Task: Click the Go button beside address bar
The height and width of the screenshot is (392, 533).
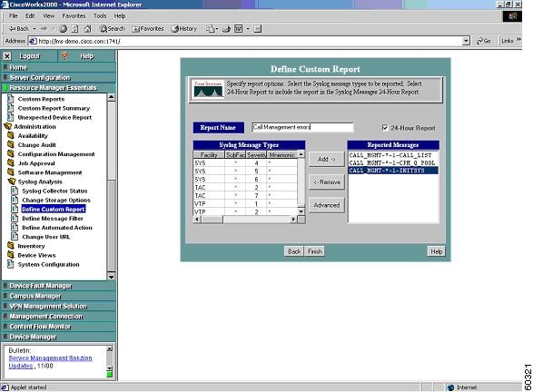Action: (x=483, y=41)
